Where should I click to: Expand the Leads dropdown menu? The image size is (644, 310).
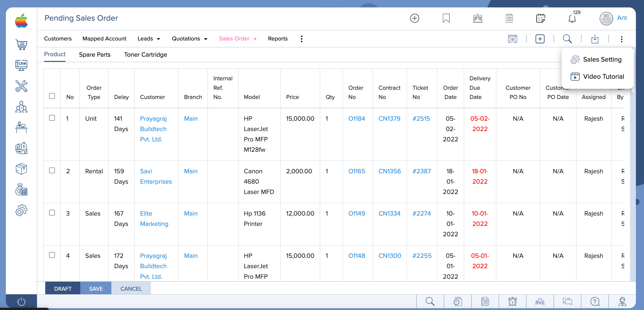pos(149,39)
